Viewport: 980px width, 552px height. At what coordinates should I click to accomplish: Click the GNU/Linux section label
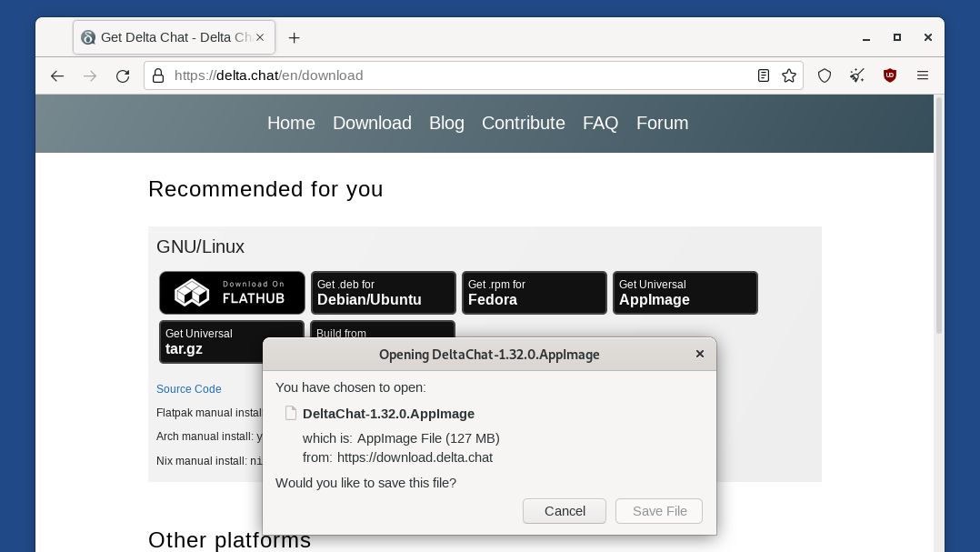click(200, 246)
